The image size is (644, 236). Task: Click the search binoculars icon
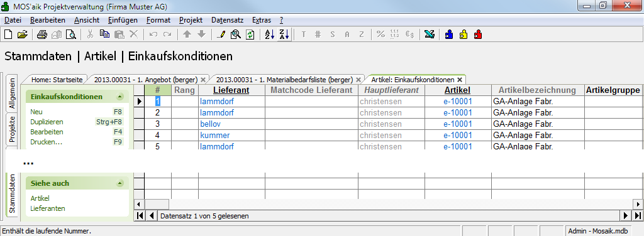(235, 35)
